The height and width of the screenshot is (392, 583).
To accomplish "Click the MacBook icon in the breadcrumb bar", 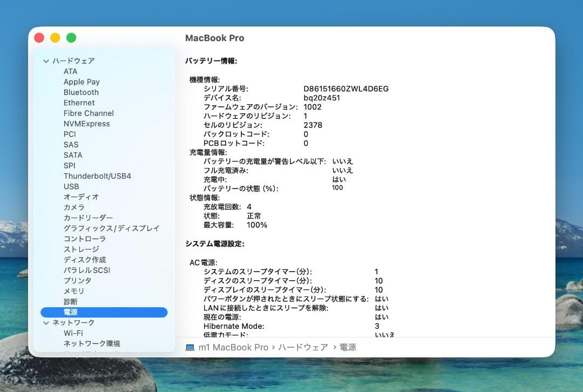I will 189,347.
